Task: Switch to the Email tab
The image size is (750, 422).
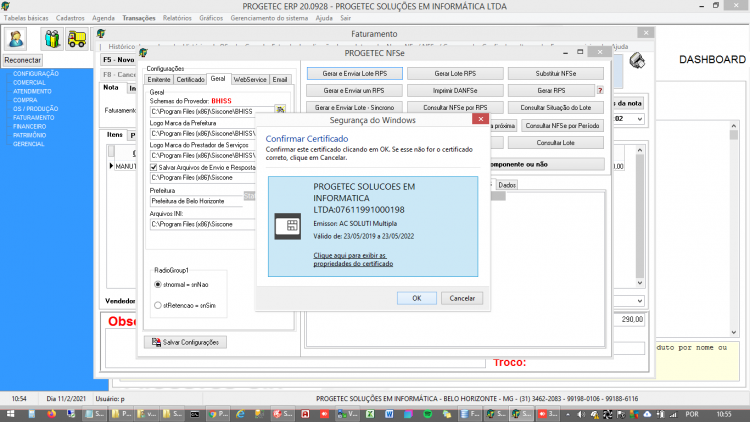Action: [280, 79]
